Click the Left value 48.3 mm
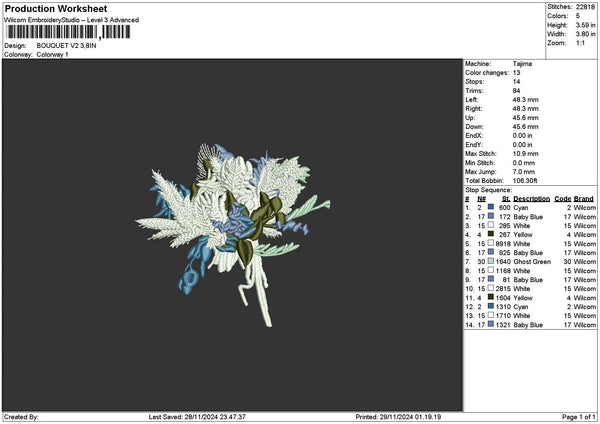 [525, 99]
